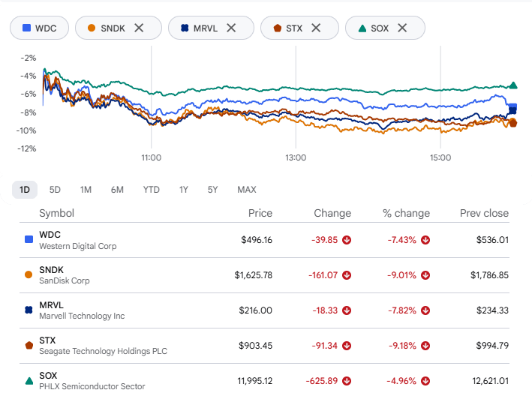Click the % change column header
Screen dimensions: 532x405
(406, 213)
